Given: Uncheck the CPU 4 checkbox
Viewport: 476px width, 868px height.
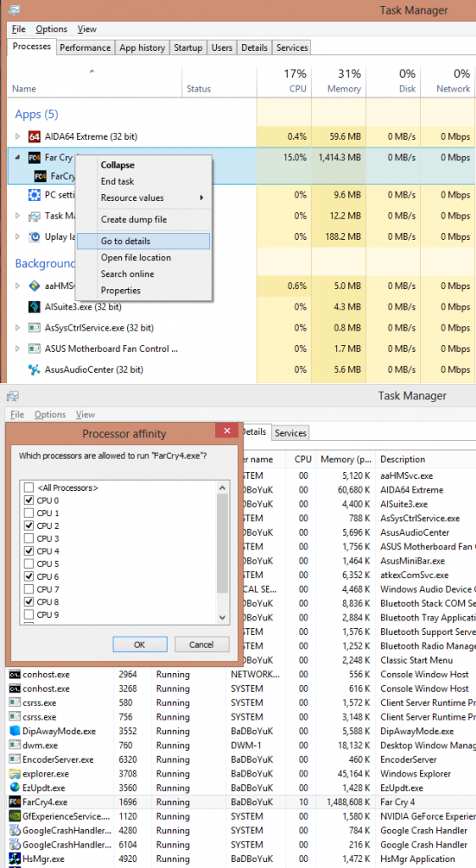Looking at the screenshot, I should pyautogui.click(x=29, y=551).
